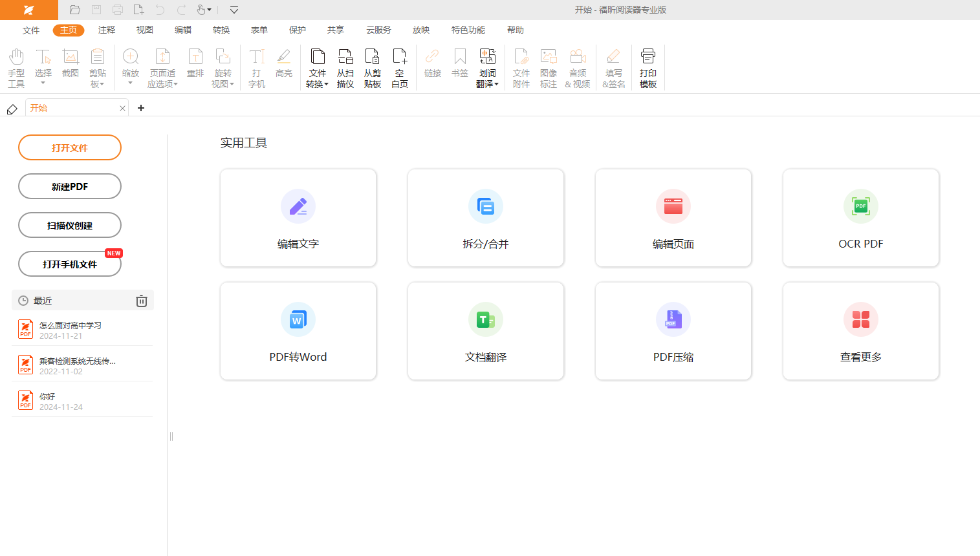Click the 新建PDF button
980x556 pixels.
(70, 186)
